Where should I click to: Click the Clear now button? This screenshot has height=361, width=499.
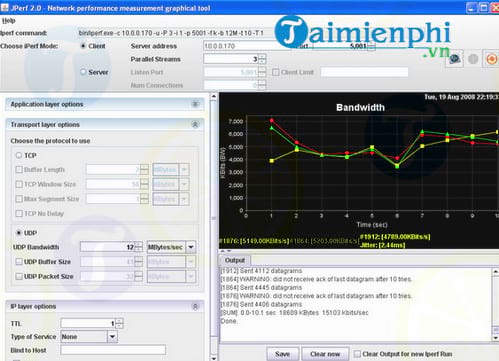325,354
